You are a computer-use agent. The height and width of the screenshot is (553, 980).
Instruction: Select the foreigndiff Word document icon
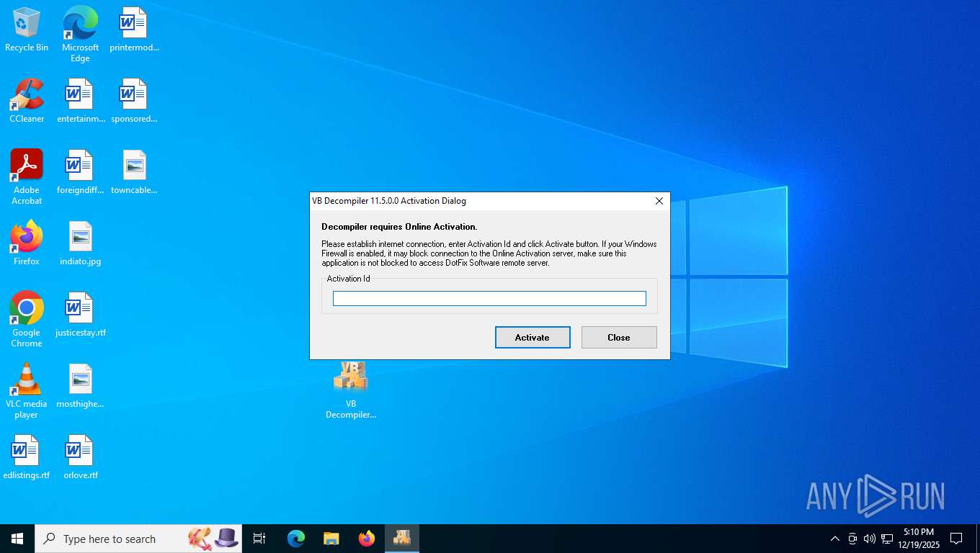pos(80,173)
